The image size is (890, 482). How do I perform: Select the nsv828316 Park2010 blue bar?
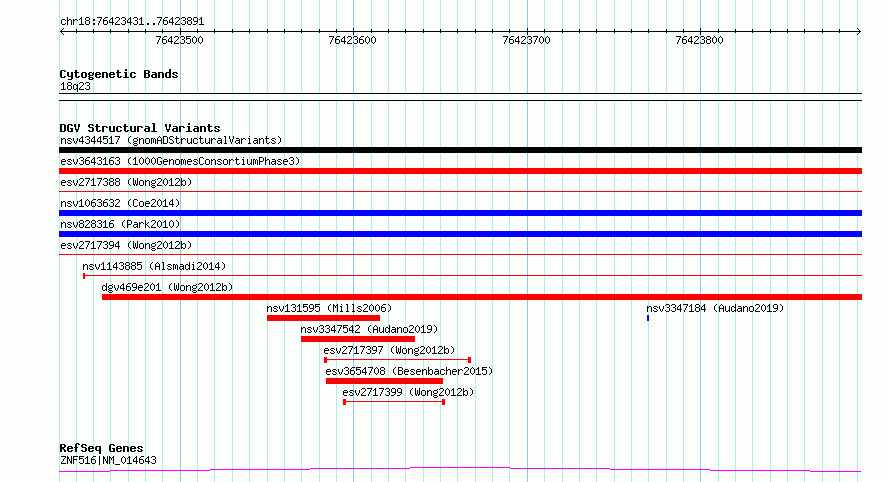(x=460, y=234)
